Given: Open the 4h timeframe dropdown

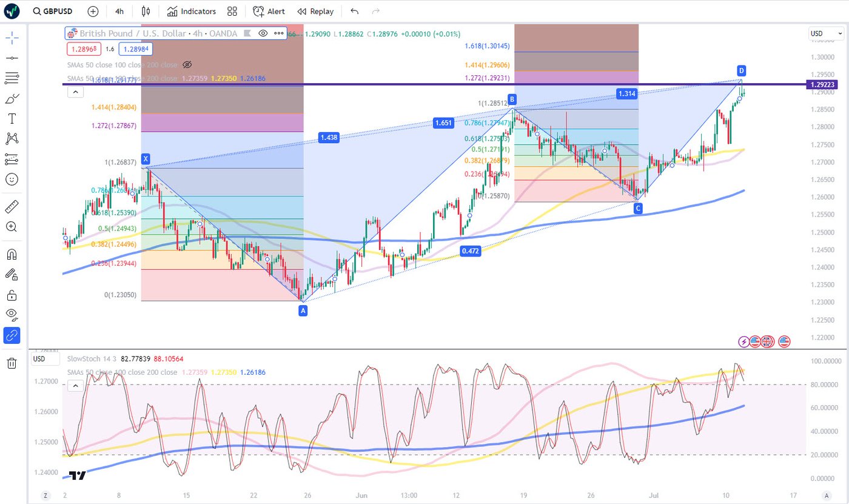Looking at the screenshot, I should click(119, 11).
